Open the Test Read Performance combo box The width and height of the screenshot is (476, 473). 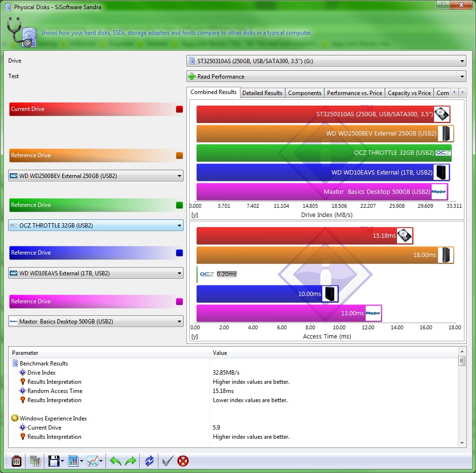coord(326,77)
